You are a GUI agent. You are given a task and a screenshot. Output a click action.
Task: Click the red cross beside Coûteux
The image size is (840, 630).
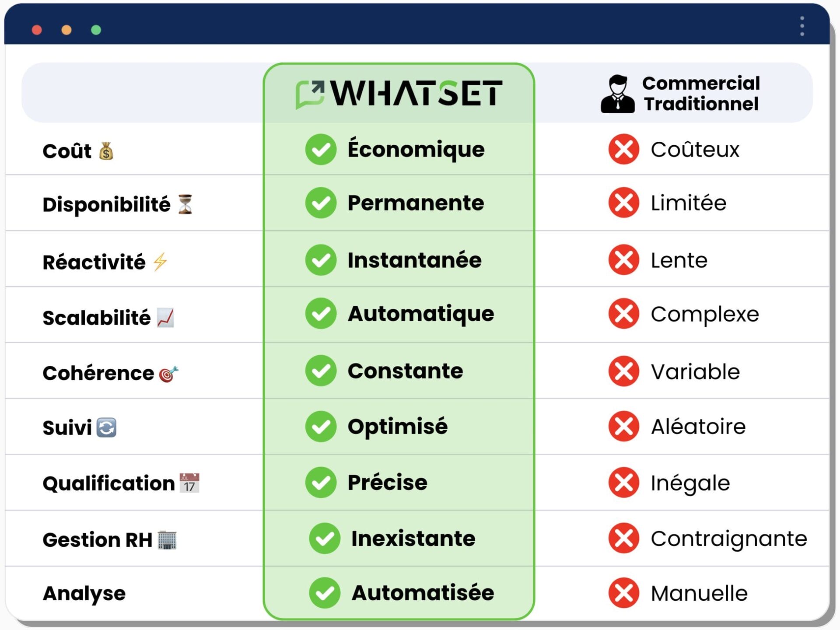pyautogui.click(x=623, y=150)
